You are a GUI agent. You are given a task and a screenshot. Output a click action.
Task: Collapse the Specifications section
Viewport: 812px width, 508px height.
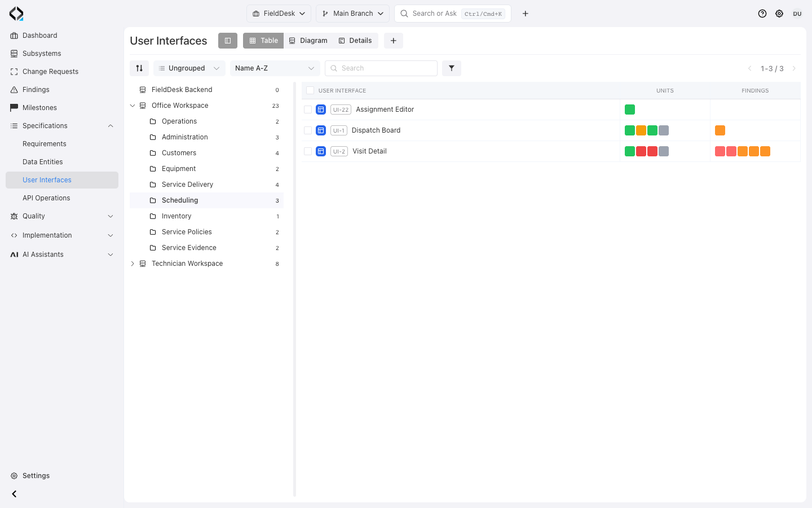point(111,126)
